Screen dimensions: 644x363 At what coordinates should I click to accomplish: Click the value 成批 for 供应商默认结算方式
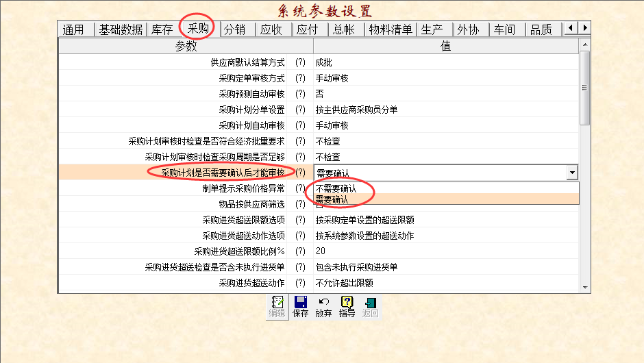(x=323, y=62)
